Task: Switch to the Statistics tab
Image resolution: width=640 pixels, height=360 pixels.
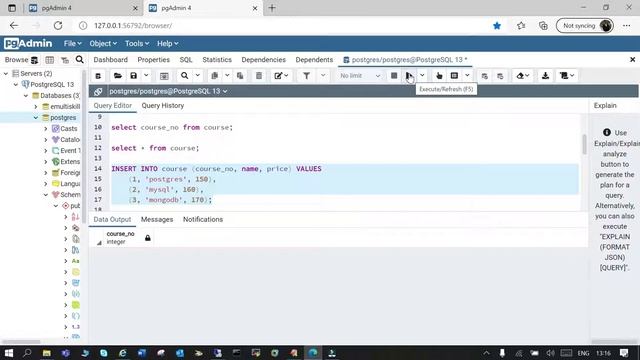Action: [x=217, y=60]
